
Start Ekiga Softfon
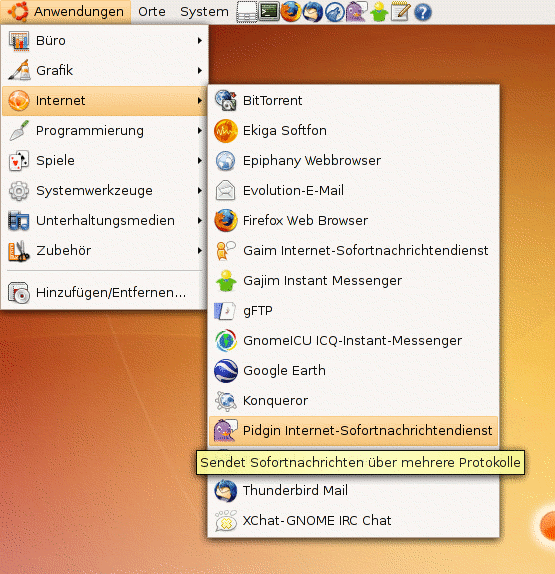click(353, 131)
